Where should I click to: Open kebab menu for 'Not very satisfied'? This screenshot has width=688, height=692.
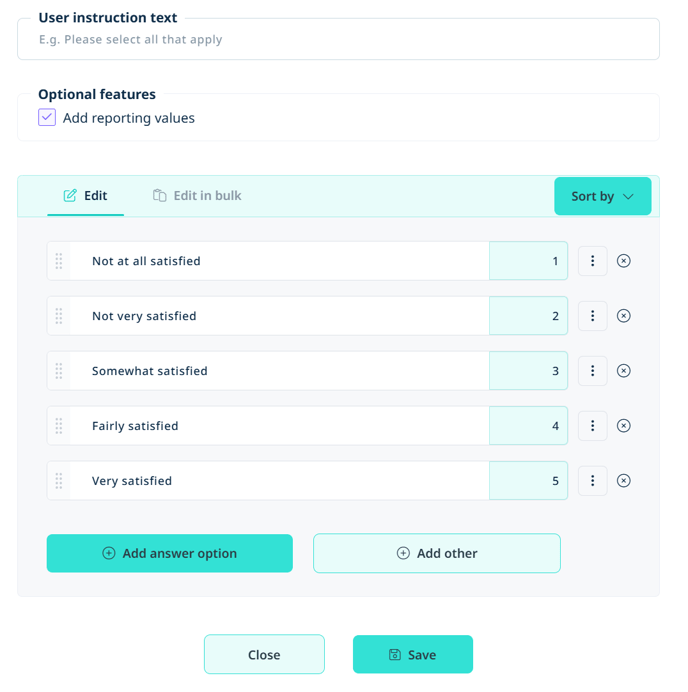tap(593, 316)
